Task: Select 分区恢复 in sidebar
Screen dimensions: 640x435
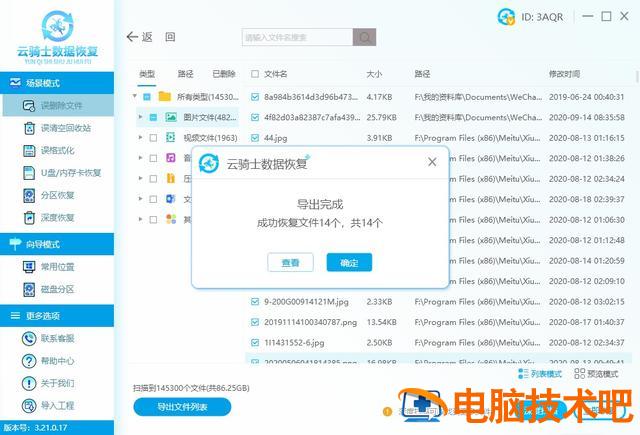Action: click(49, 195)
